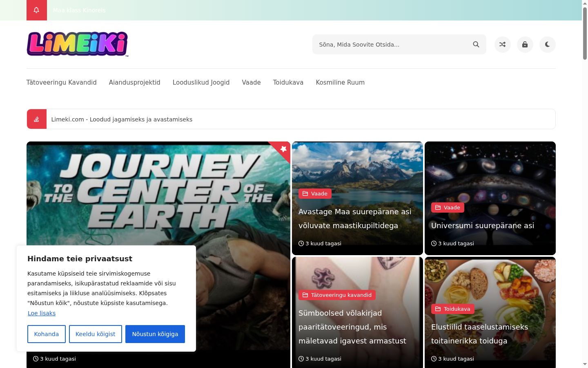
Task: Click the Tätoveeringu kavandid category tag
Action: coord(337,295)
